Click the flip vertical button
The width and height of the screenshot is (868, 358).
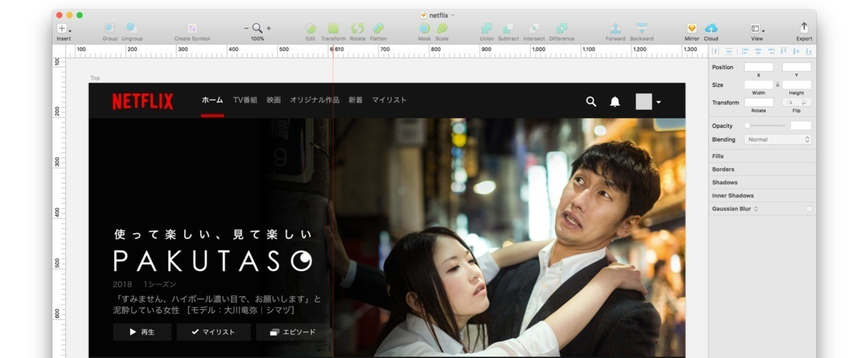(804, 102)
